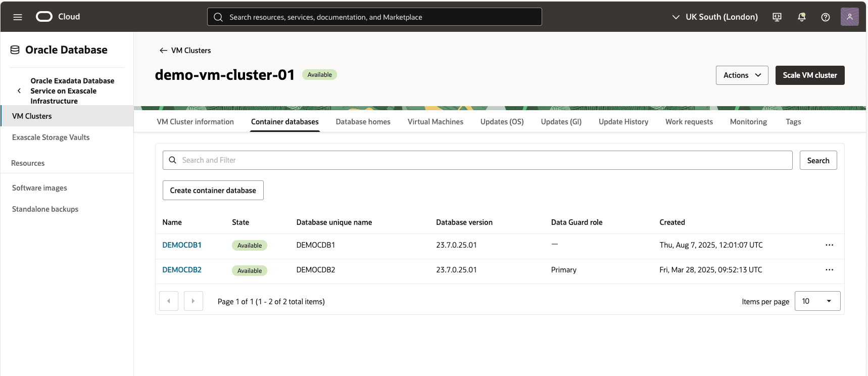Image resolution: width=868 pixels, height=376 pixels.
Task: Click the Data Guard role column header
Action: 576,222
